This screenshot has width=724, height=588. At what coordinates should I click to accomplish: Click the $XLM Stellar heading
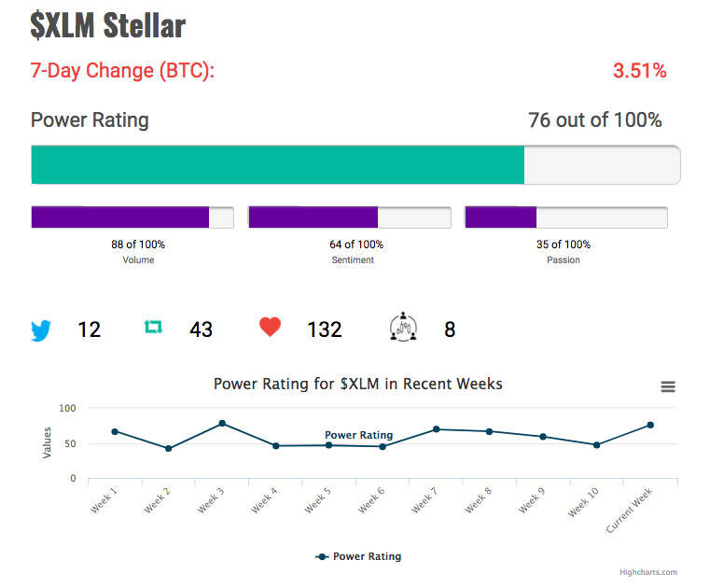108,25
